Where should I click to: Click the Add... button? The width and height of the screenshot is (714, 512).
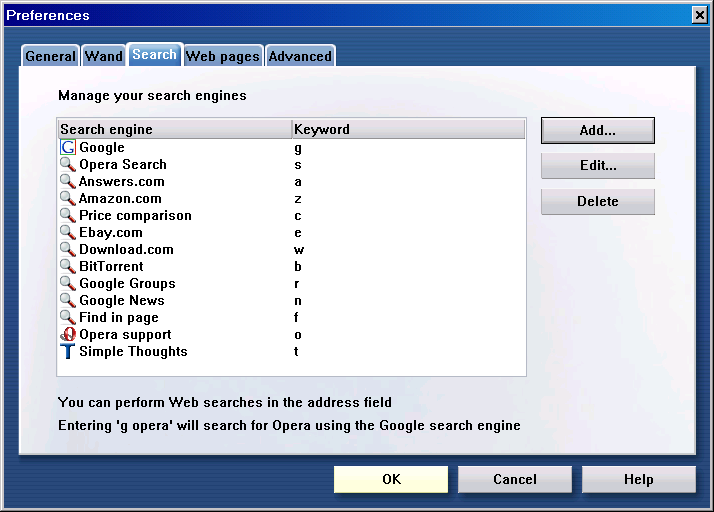point(597,130)
